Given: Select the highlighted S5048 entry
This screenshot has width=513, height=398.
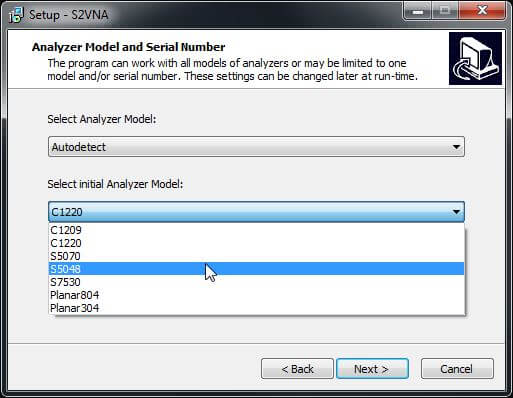Looking at the screenshot, I should pyautogui.click(x=256, y=269).
